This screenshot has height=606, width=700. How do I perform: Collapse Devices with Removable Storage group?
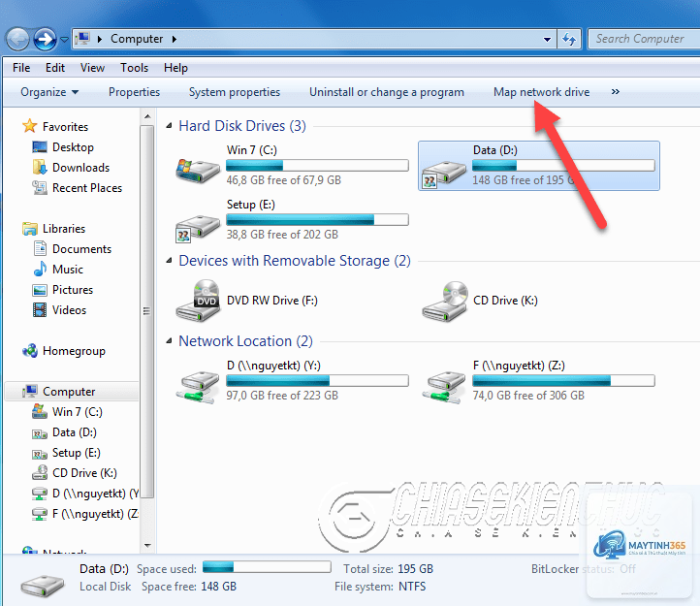(x=170, y=261)
